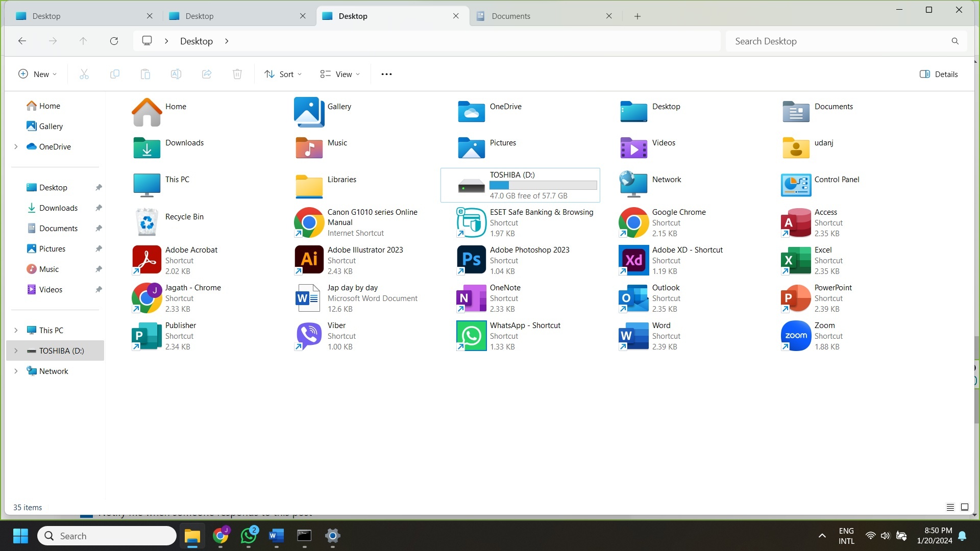Unpin Pictures from Quick access

coord(99,248)
